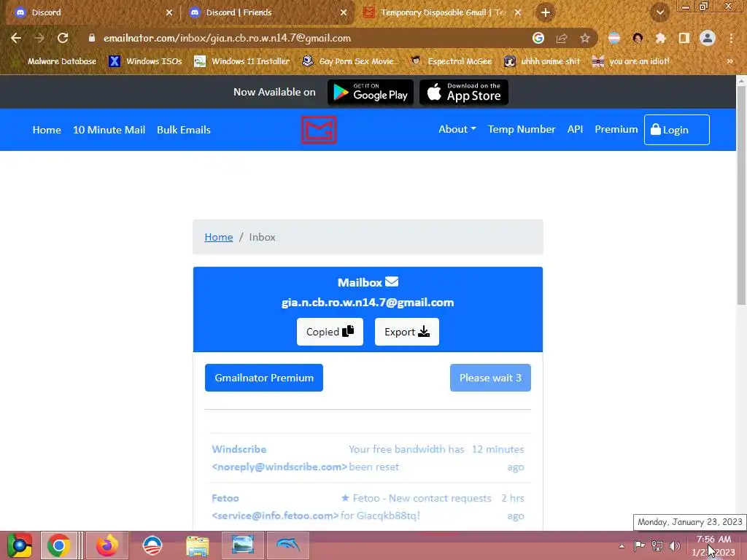This screenshot has width=747, height=560.
Task: Click the page vertical scrollbar thumb
Action: click(x=741, y=195)
